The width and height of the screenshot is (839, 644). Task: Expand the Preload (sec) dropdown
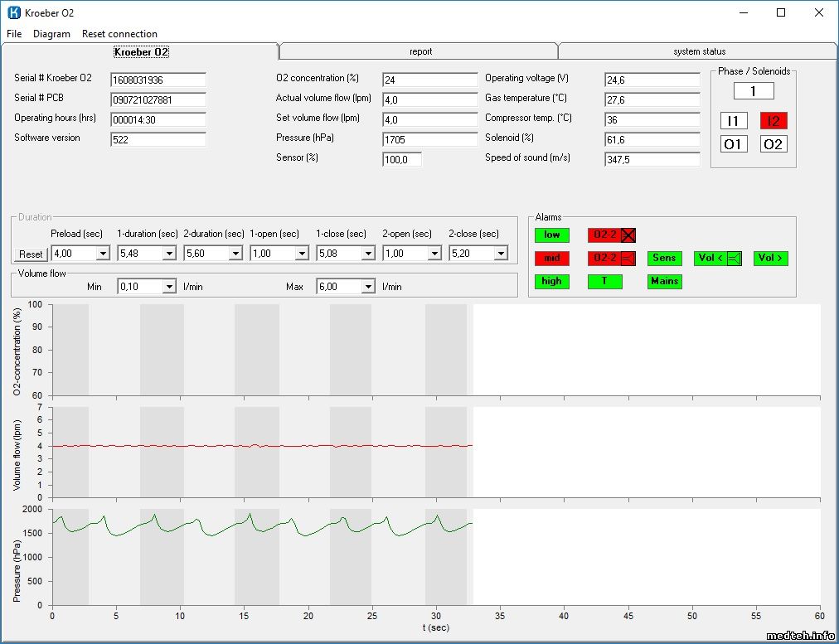pos(103,254)
